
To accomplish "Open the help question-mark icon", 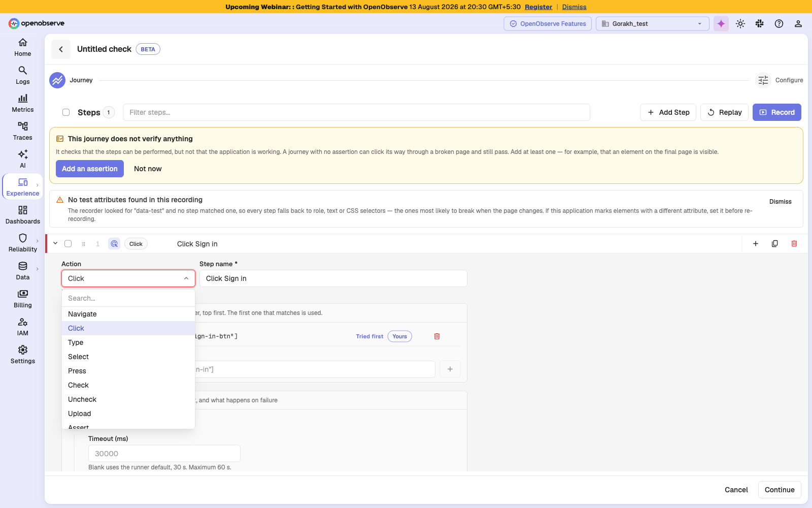I will (x=779, y=24).
